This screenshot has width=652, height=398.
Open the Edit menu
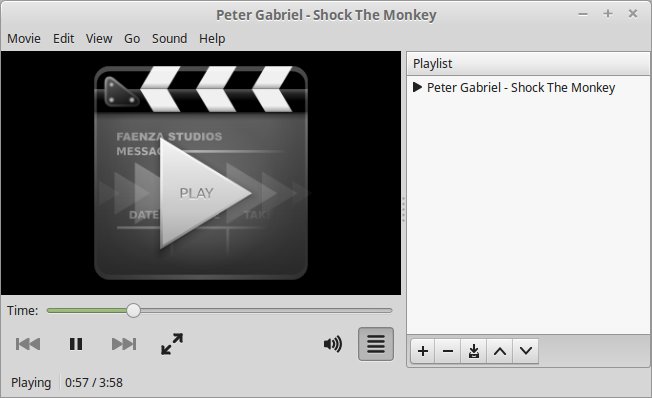click(x=63, y=39)
